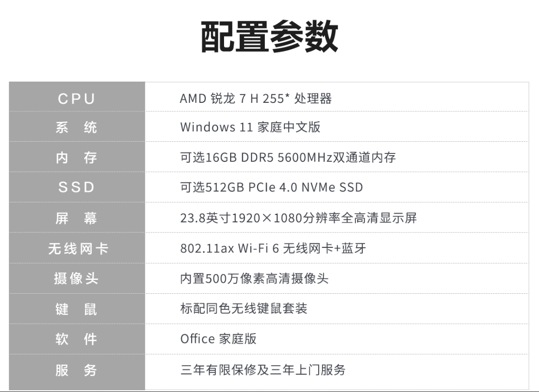Click the 16GB DDR5 5600MHz memory text

(x=288, y=158)
